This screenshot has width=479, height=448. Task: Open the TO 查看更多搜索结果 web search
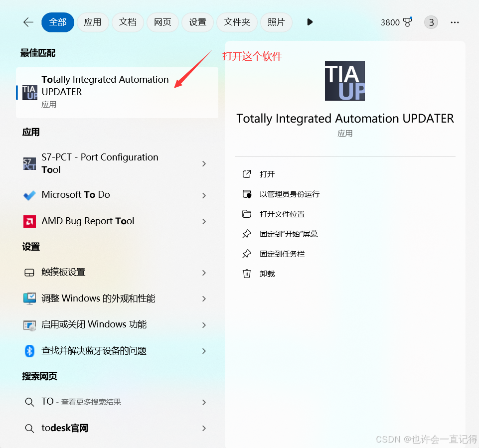(x=117, y=402)
